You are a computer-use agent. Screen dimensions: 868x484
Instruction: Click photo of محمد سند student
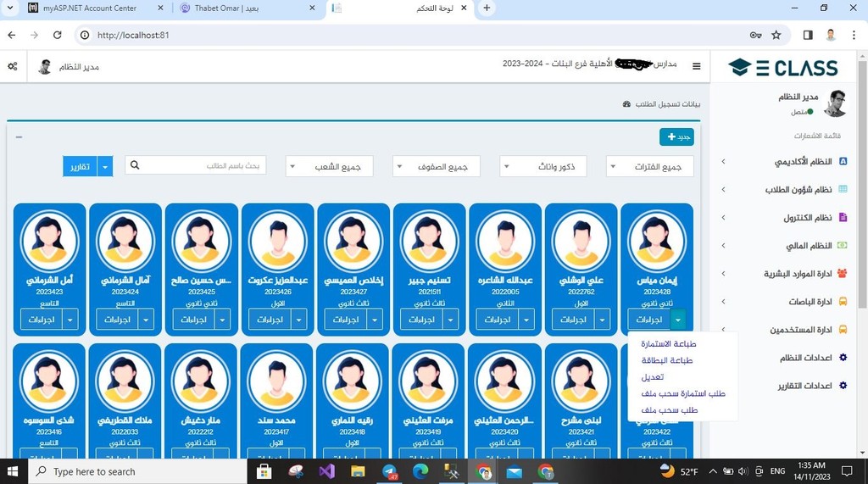point(276,381)
